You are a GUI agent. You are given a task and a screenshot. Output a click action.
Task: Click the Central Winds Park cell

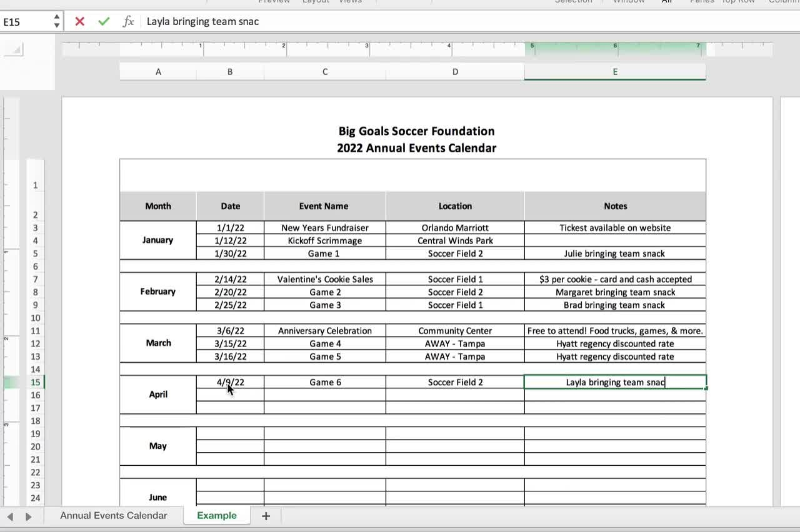point(455,240)
